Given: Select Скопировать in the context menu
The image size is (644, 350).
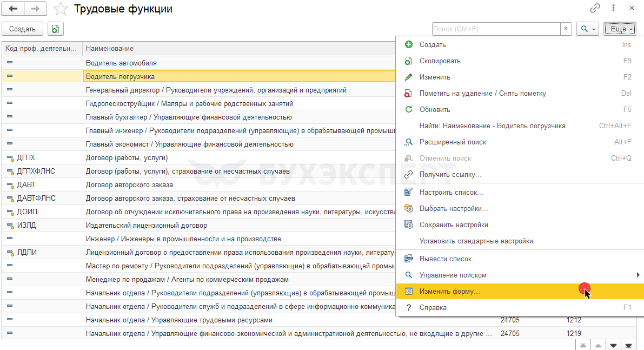Looking at the screenshot, I should [440, 61].
